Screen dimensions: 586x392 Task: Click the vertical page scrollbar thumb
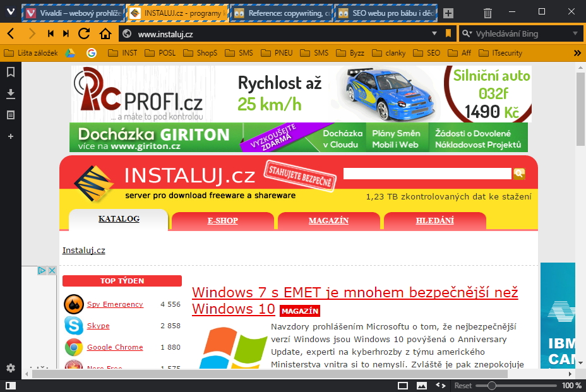(580, 109)
